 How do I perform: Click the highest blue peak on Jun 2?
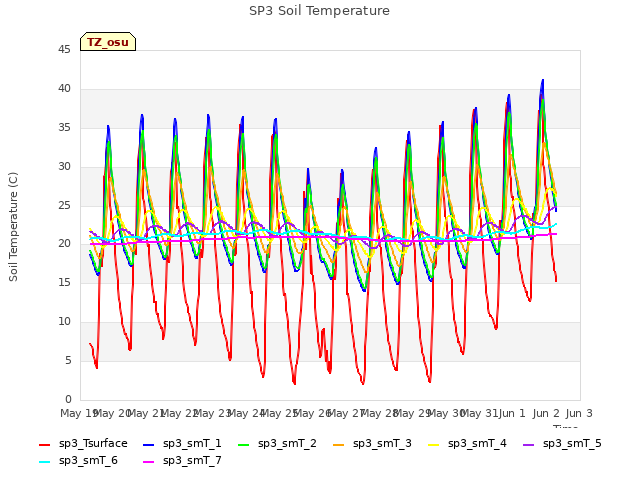coord(543,80)
